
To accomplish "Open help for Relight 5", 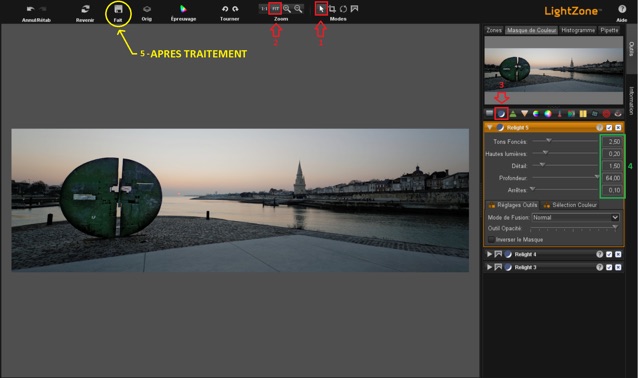I will [599, 128].
